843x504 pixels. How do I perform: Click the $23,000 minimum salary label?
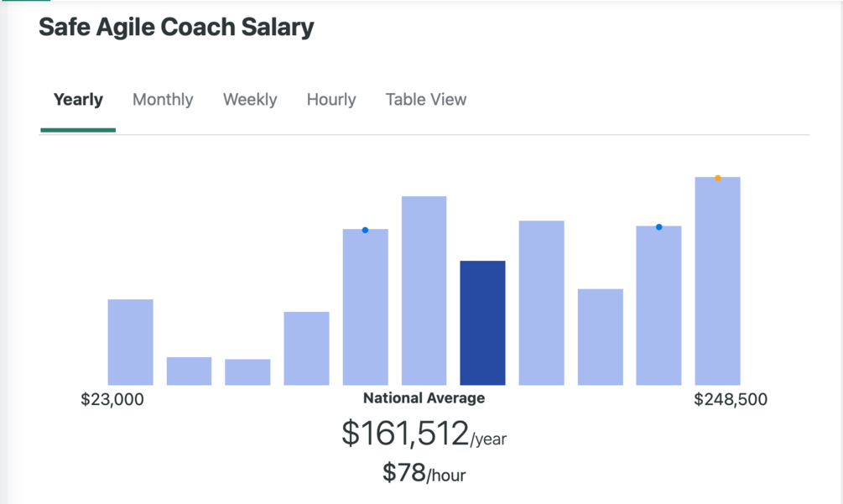click(112, 400)
